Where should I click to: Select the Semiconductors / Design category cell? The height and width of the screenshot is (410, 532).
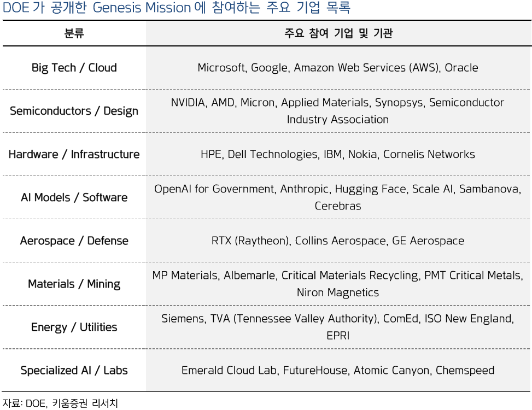(74, 111)
